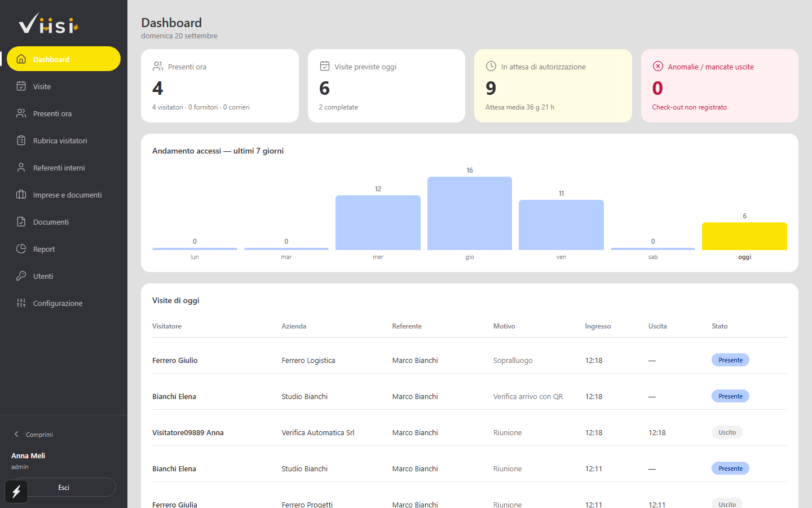Click the Documenti file icon in sidebar
812x508 pixels.
tap(21, 222)
